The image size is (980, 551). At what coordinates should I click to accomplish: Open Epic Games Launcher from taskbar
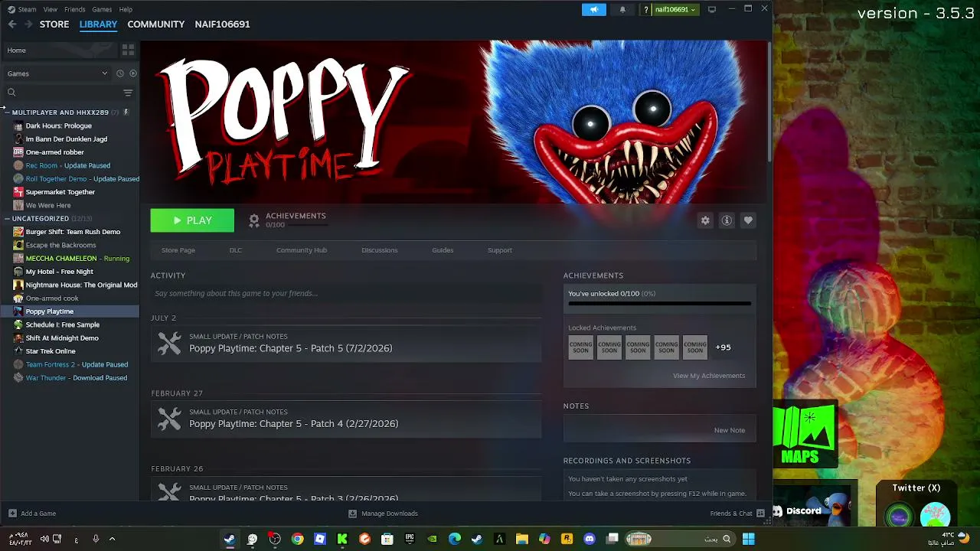(x=410, y=539)
